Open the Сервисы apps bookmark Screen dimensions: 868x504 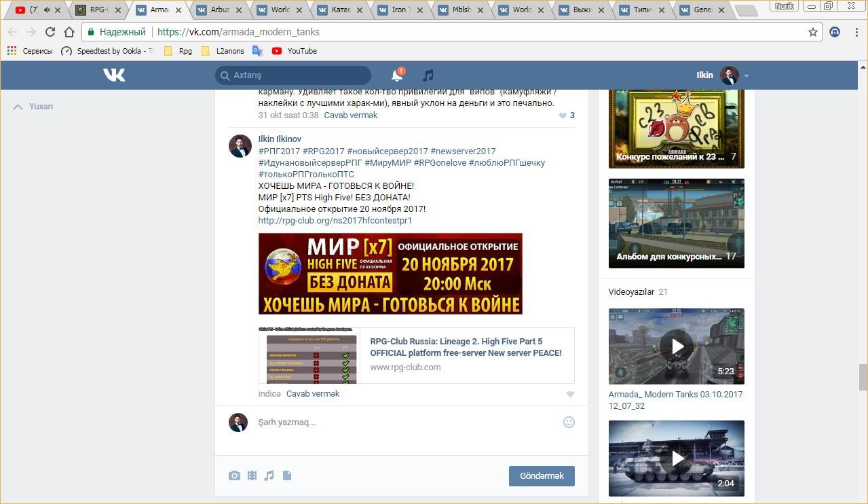click(29, 51)
